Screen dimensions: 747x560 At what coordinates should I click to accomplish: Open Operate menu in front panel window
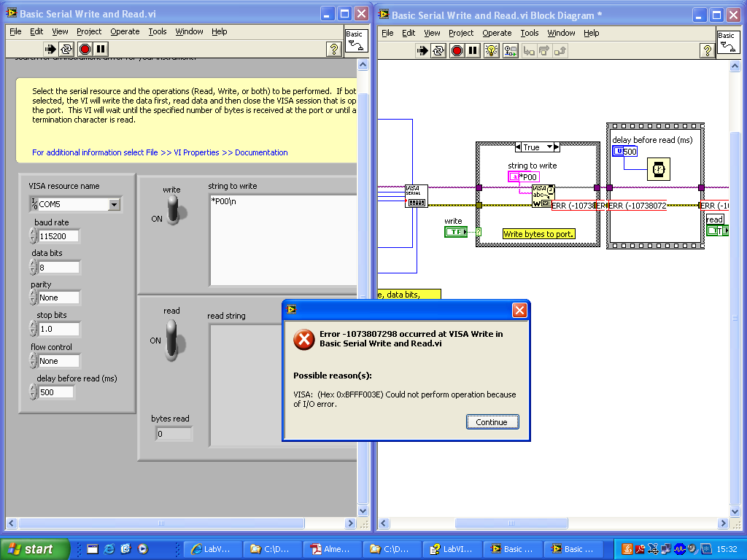(x=125, y=31)
